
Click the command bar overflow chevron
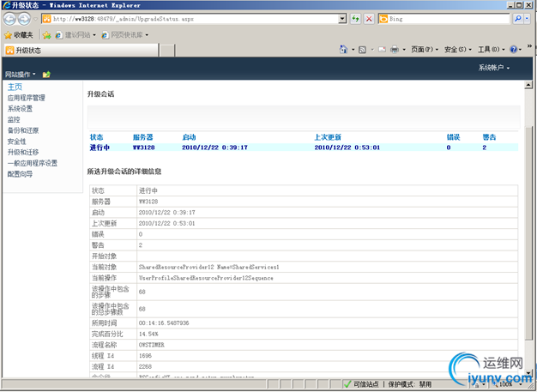529,46
